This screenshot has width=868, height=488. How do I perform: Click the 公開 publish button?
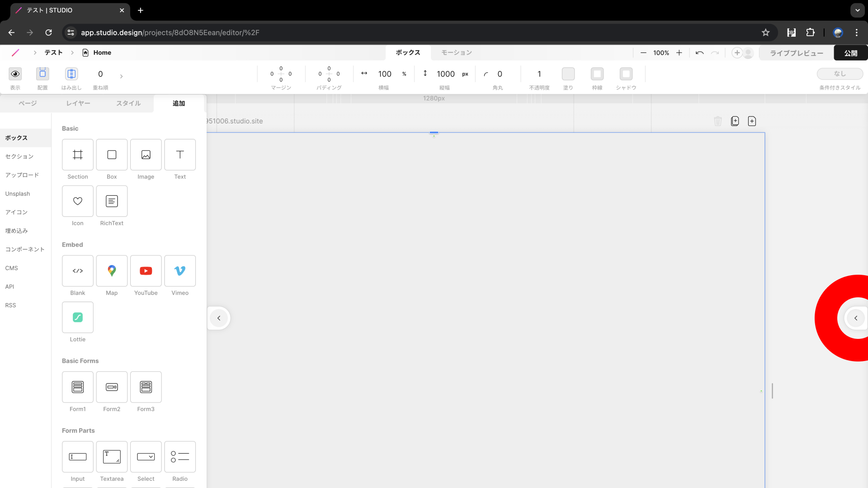850,53
